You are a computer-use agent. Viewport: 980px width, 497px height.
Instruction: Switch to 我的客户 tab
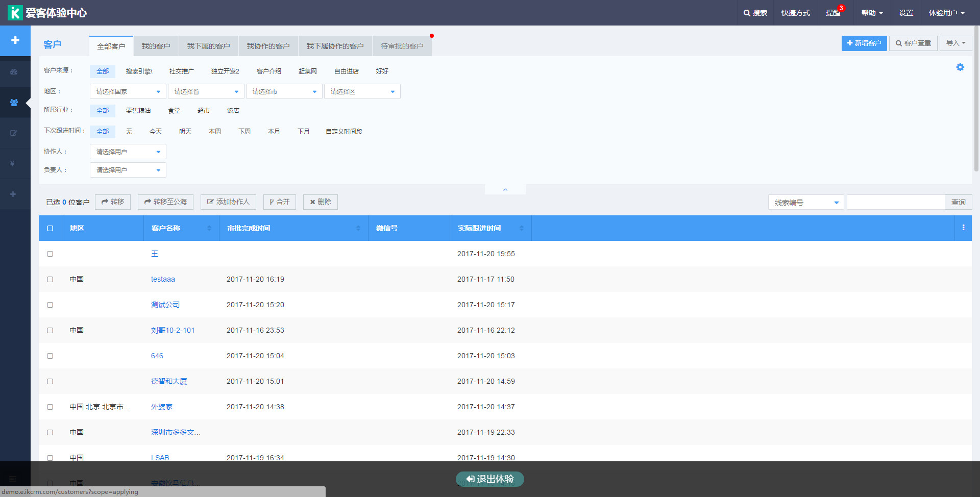(156, 46)
